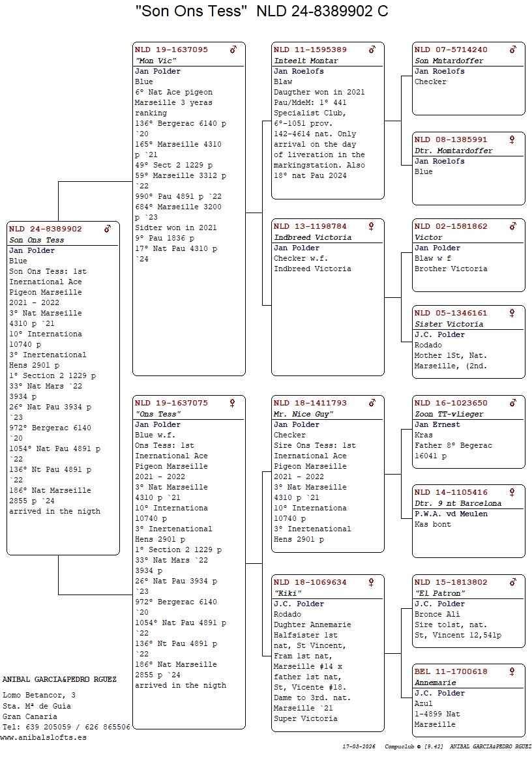
Task: Open the www.anibalslofts.es website link
Action: tap(43, 737)
